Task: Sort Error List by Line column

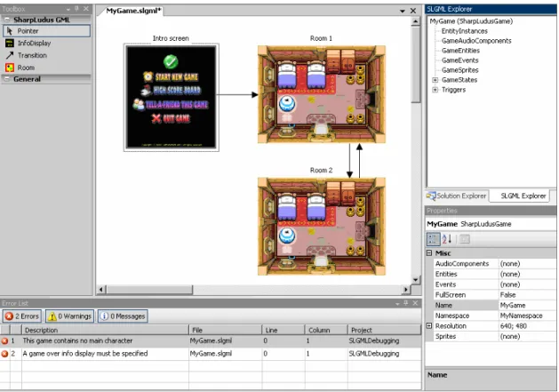Action: [283, 330]
